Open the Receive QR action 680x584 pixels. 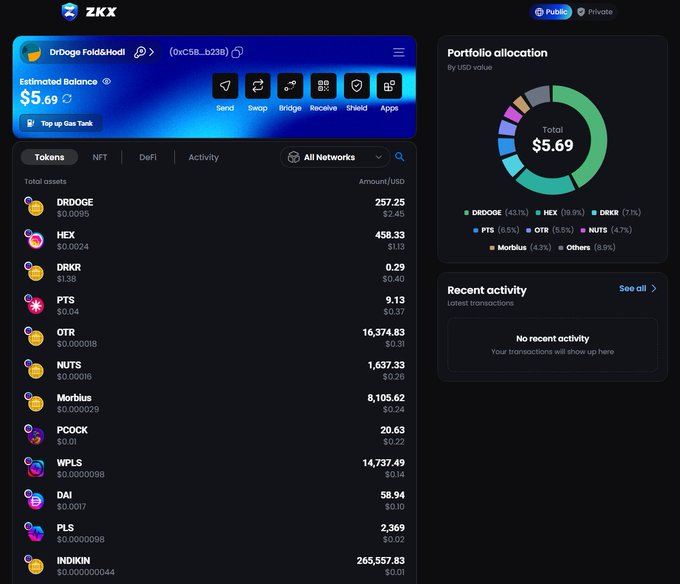tap(323, 86)
